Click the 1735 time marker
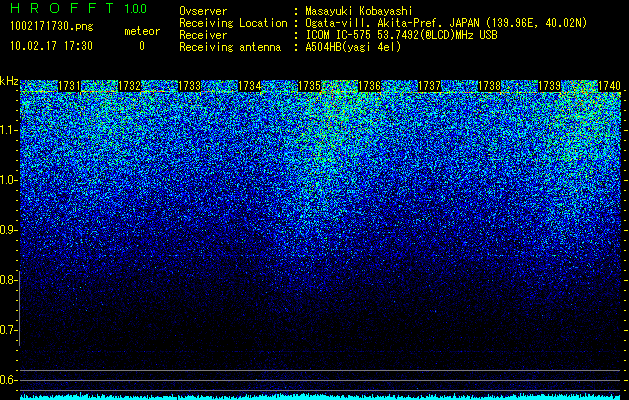The image size is (629, 400). pyautogui.click(x=309, y=86)
